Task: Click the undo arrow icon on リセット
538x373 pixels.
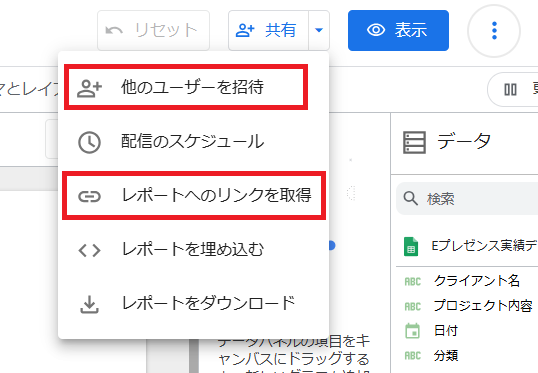Action: 114,31
